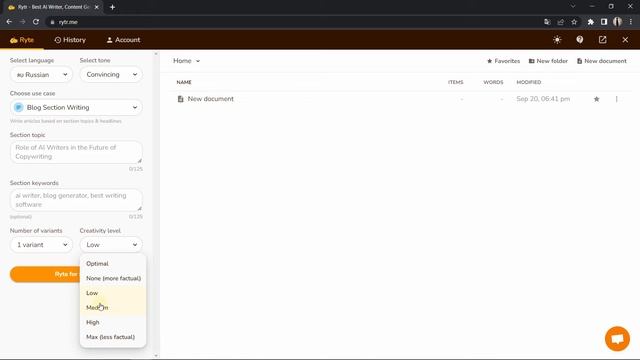Close the Rytr browser tab

[x=97, y=7]
